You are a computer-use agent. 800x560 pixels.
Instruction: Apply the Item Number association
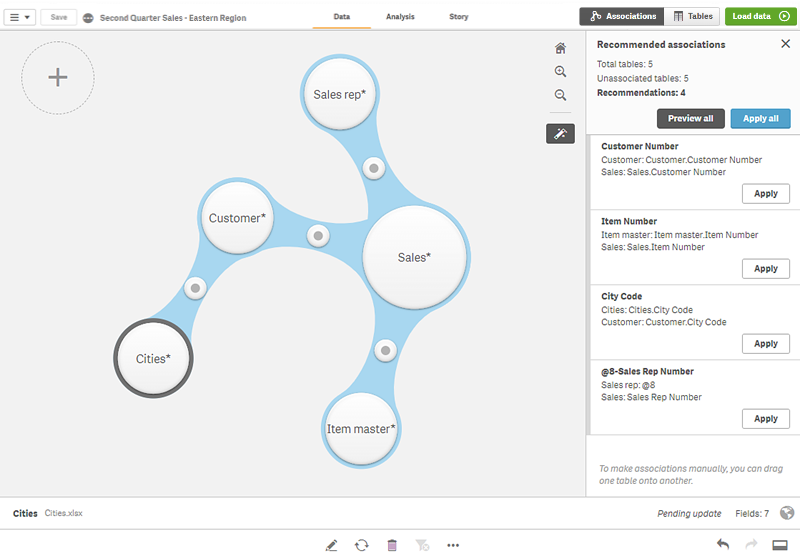(765, 269)
